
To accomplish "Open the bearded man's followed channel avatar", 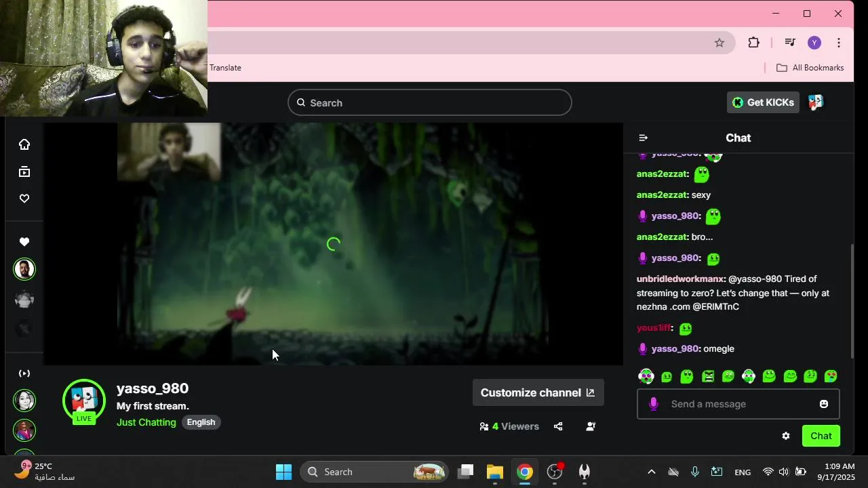I will pyautogui.click(x=24, y=269).
